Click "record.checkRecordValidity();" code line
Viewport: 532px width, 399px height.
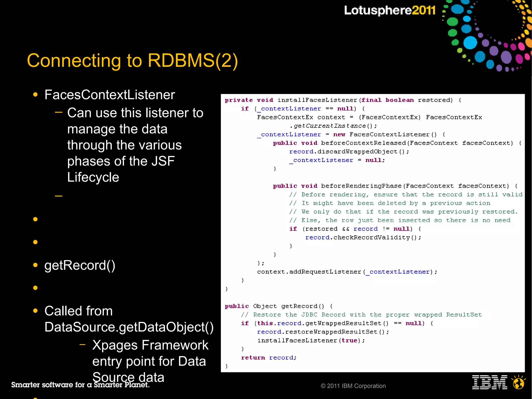[363, 237]
